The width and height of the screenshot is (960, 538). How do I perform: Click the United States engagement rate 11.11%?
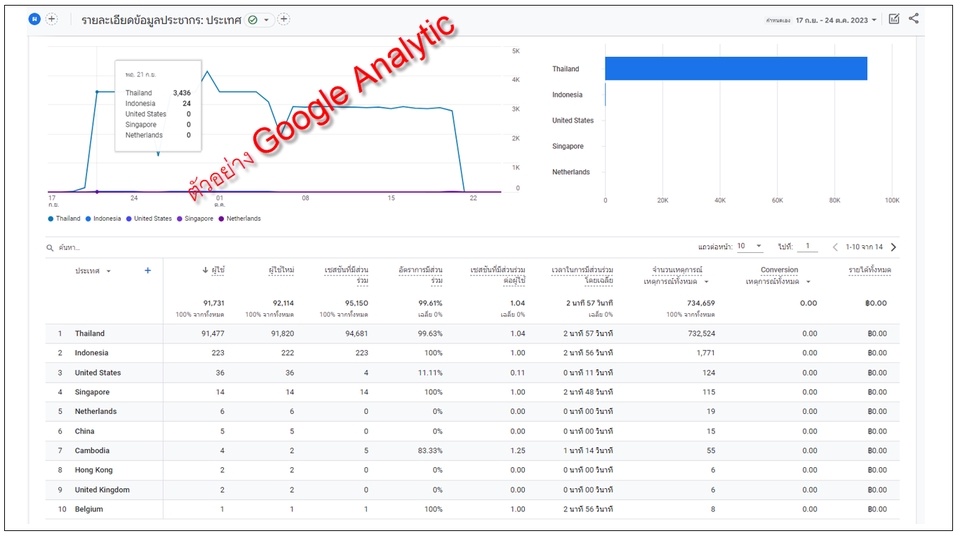[430, 373]
